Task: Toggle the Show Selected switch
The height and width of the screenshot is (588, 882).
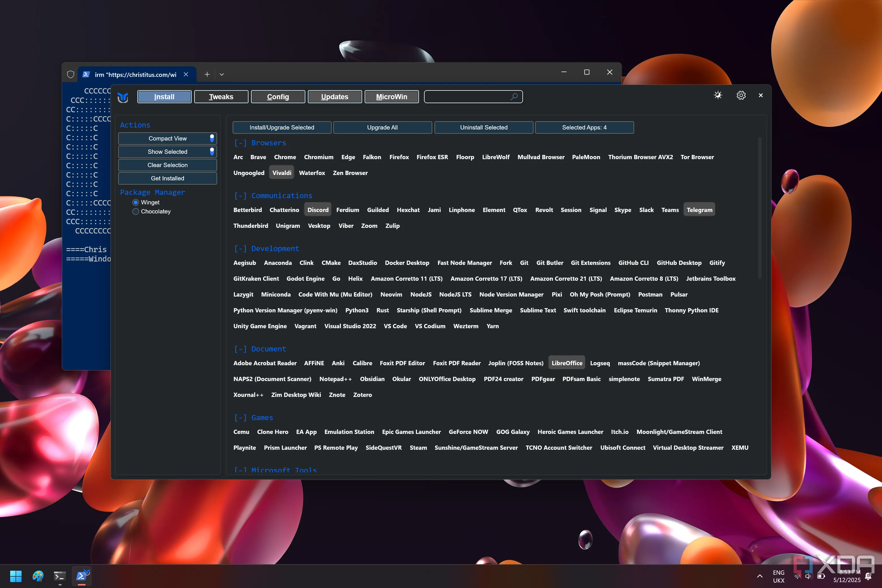Action: tap(212, 152)
